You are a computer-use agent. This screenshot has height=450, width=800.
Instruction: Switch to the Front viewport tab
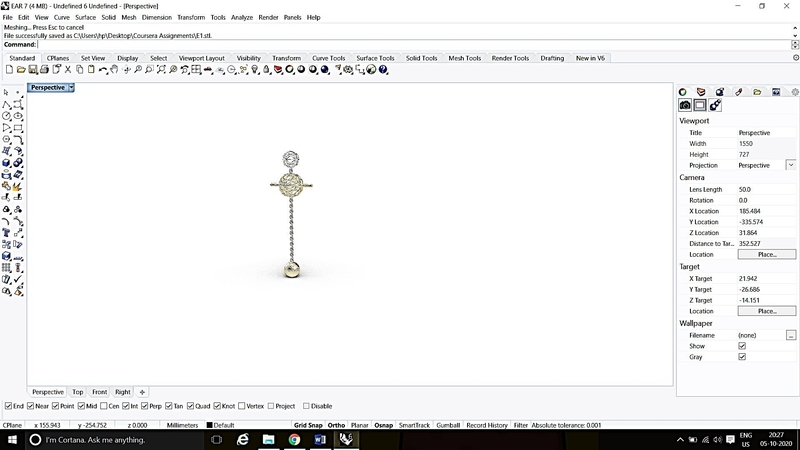99,392
